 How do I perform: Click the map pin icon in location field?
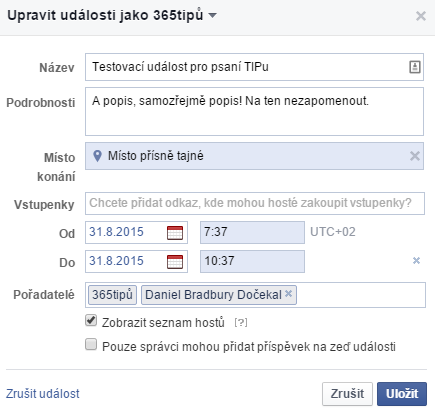97,156
